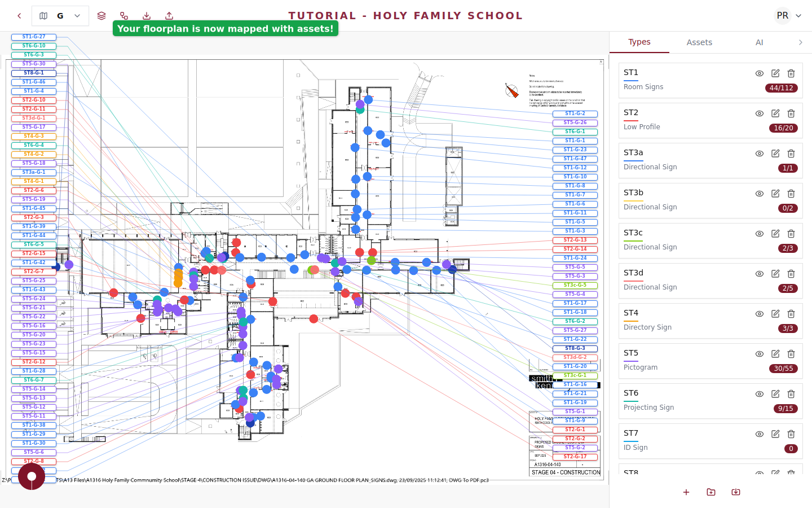Click the dark red circular floating button
This screenshot has height=508, width=812.
point(32,476)
